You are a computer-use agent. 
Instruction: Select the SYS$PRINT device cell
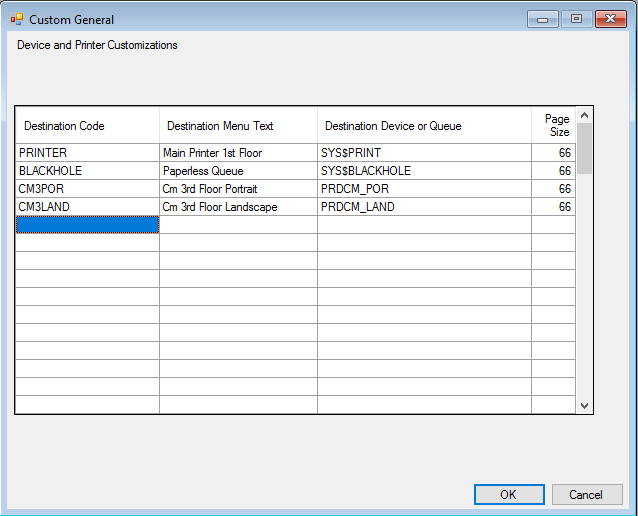tap(424, 153)
